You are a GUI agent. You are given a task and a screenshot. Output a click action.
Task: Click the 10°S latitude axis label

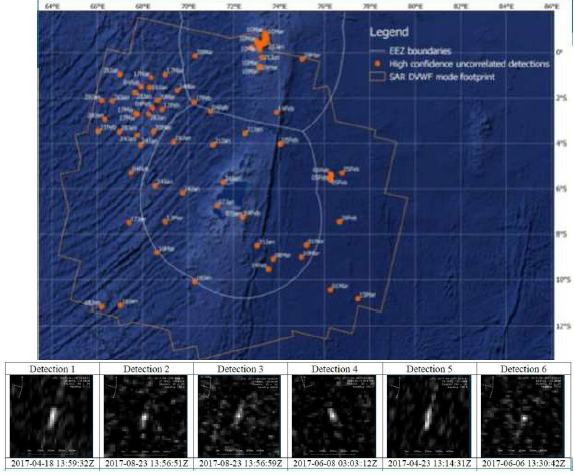(563, 280)
